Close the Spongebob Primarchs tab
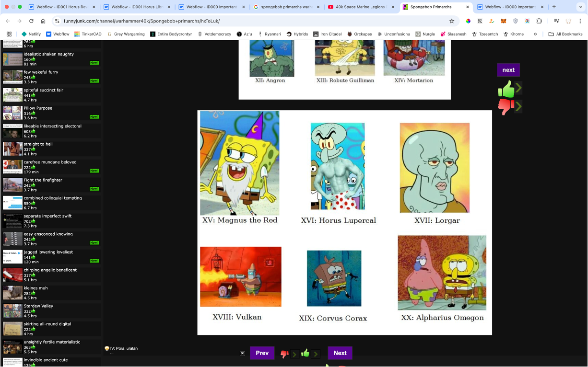Screen dimensions: 588x367 (x=468, y=7)
